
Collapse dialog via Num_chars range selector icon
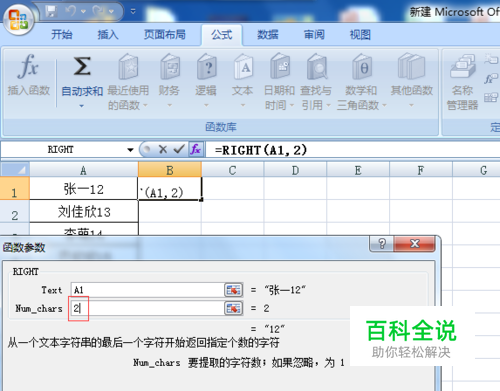pos(233,308)
